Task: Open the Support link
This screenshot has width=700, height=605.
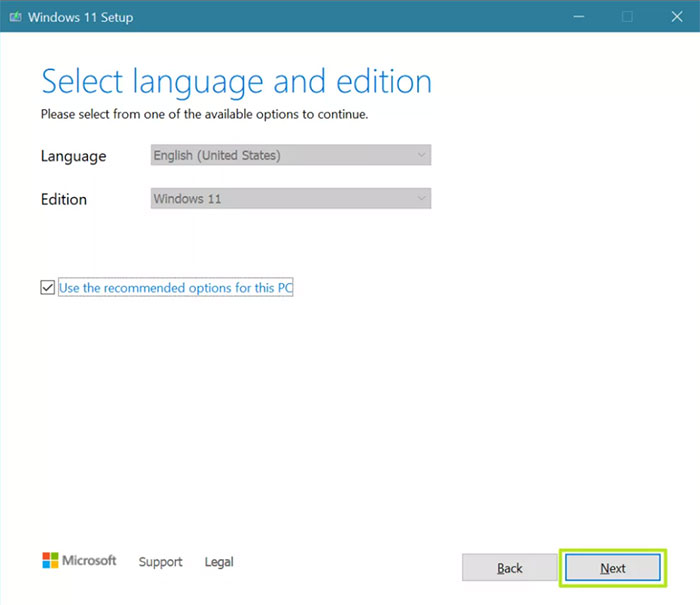Action: pos(160,562)
